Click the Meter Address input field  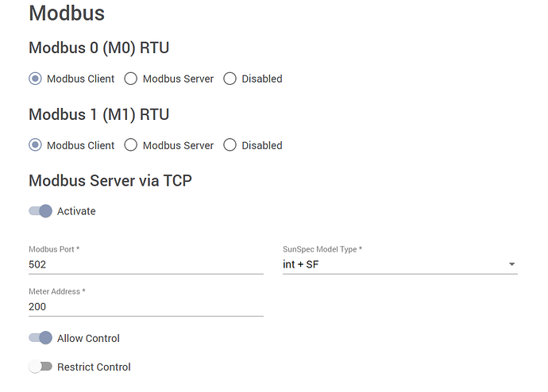145,306
